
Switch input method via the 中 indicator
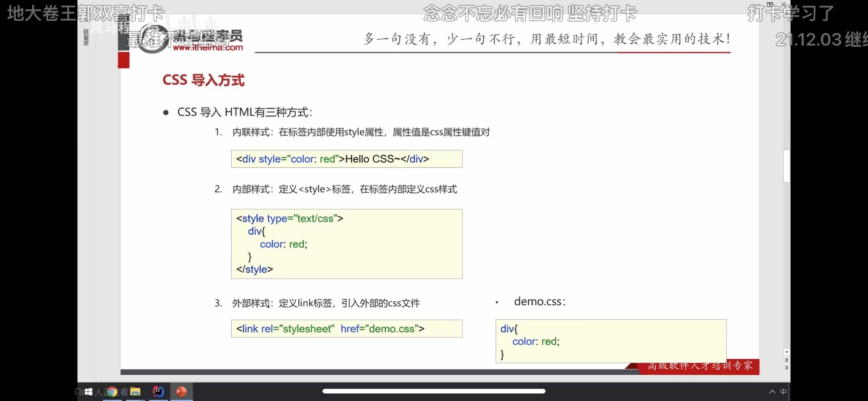[783, 392]
